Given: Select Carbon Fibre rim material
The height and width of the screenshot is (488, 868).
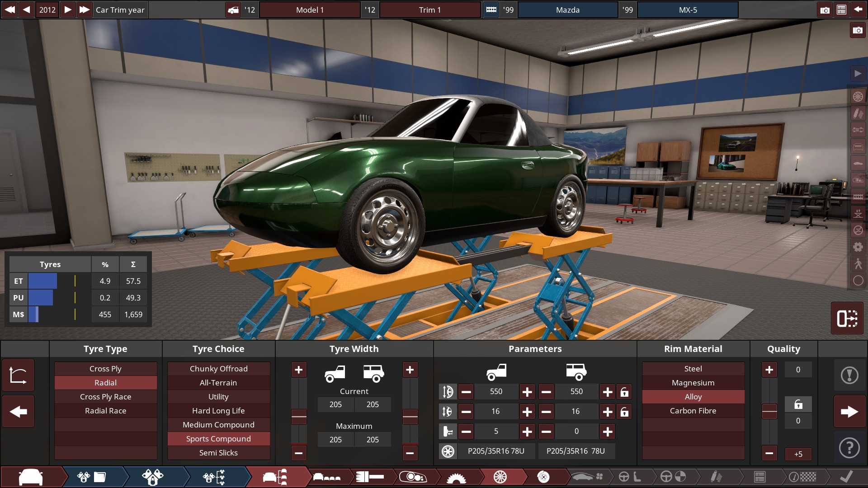Looking at the screenshot, I should click(x=693, y=411).
